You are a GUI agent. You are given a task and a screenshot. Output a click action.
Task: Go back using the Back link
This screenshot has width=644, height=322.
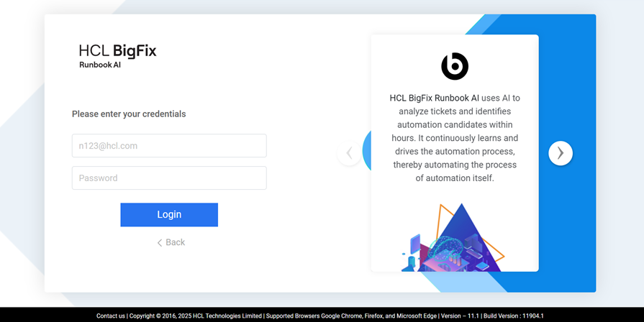(x=171, y=242)
